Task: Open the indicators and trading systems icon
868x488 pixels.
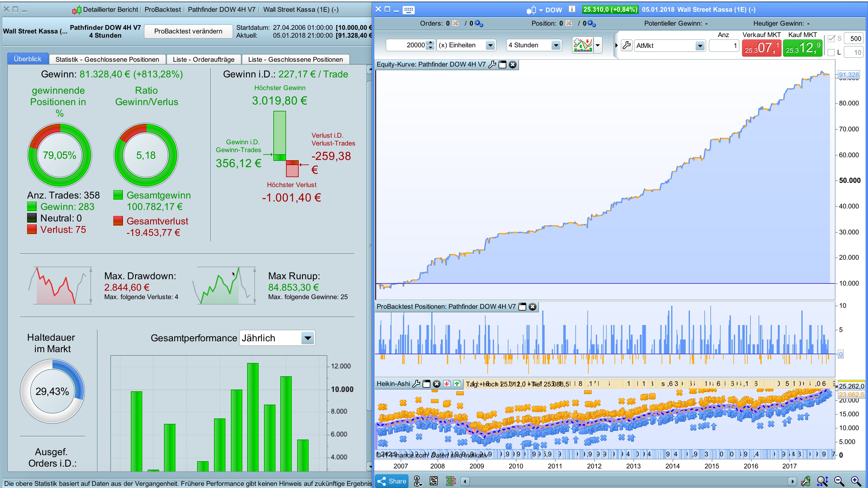Action: pyautogui.click(x=583, y=45)
